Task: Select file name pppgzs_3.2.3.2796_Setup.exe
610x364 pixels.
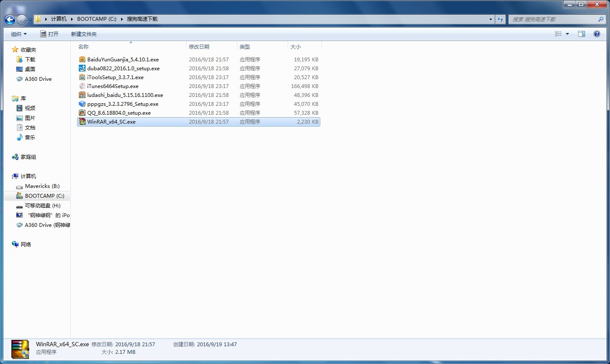Action: (123, 104)
